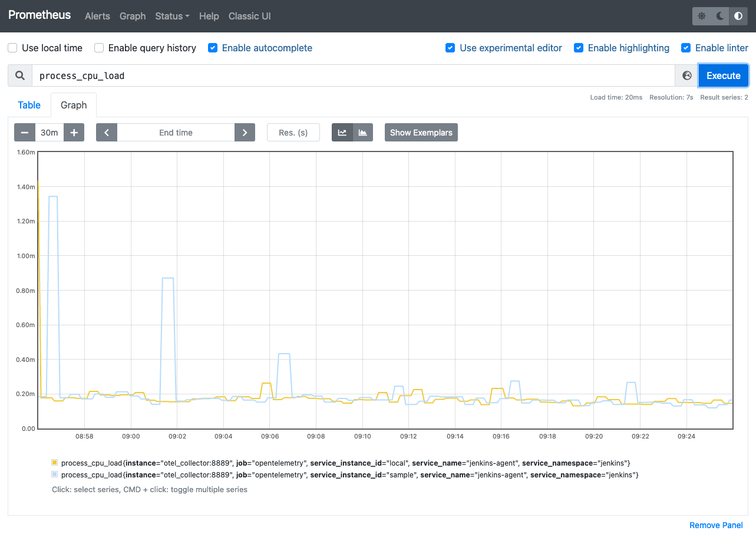Image resolution: width=756 pixels, height=534 pixels.
Task: Decrease range with the minus icon
Action: (24, 132)
